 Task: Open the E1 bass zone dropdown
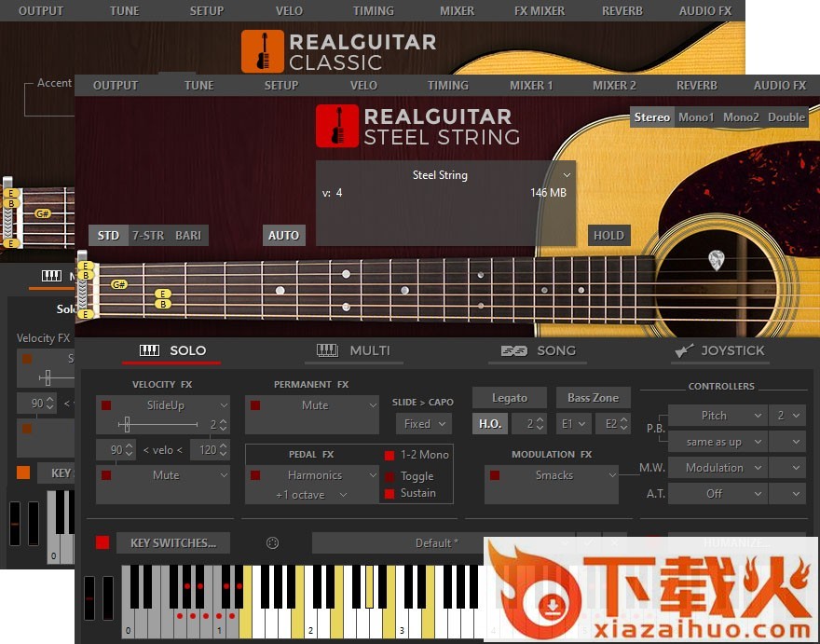[574, 424]
